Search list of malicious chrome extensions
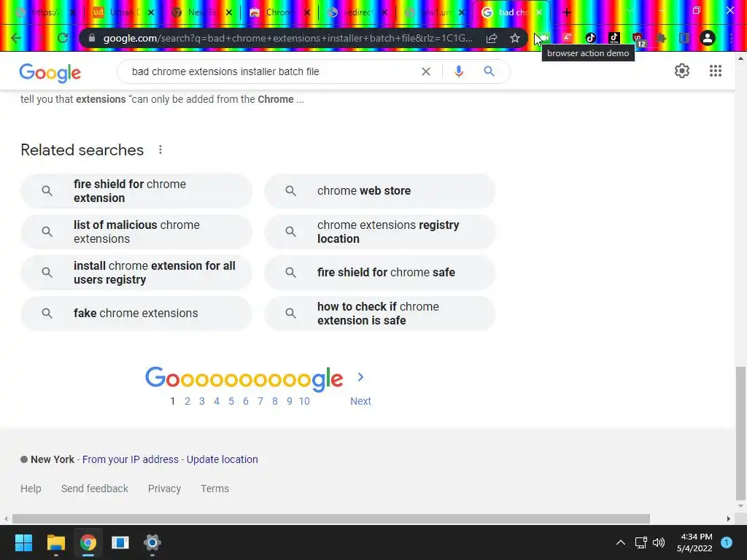The image size is (747, 560). pos(136,232)
